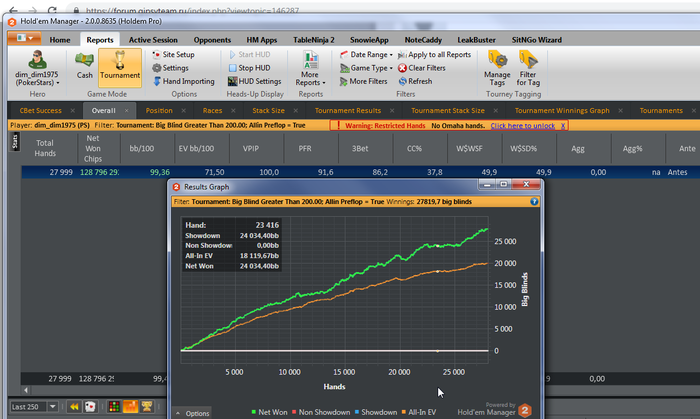
Task: Open the SnowieApp tab
Action: (x=369, y=40)
